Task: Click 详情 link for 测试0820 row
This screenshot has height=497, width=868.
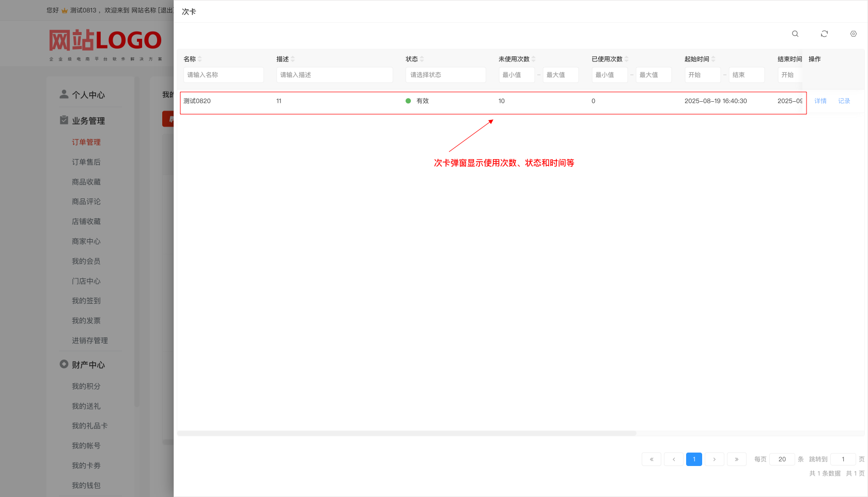Action: click(820, 101)
